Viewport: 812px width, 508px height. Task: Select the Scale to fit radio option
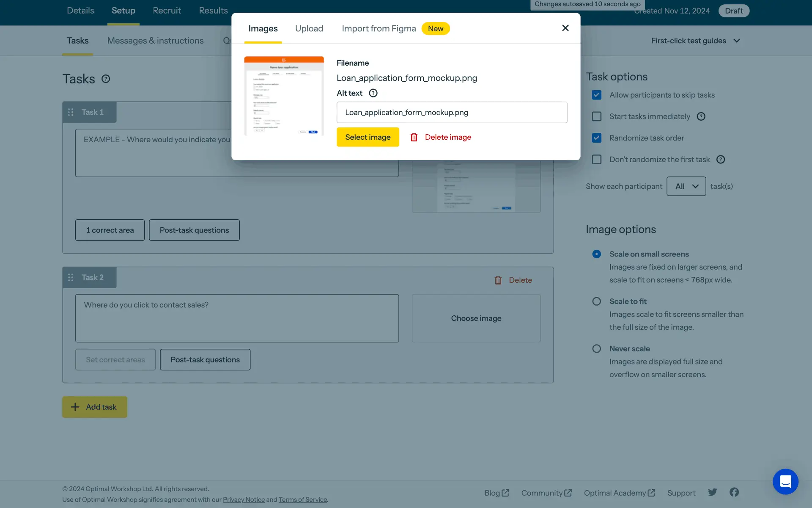pyautogui.click(x=596, y=301)
